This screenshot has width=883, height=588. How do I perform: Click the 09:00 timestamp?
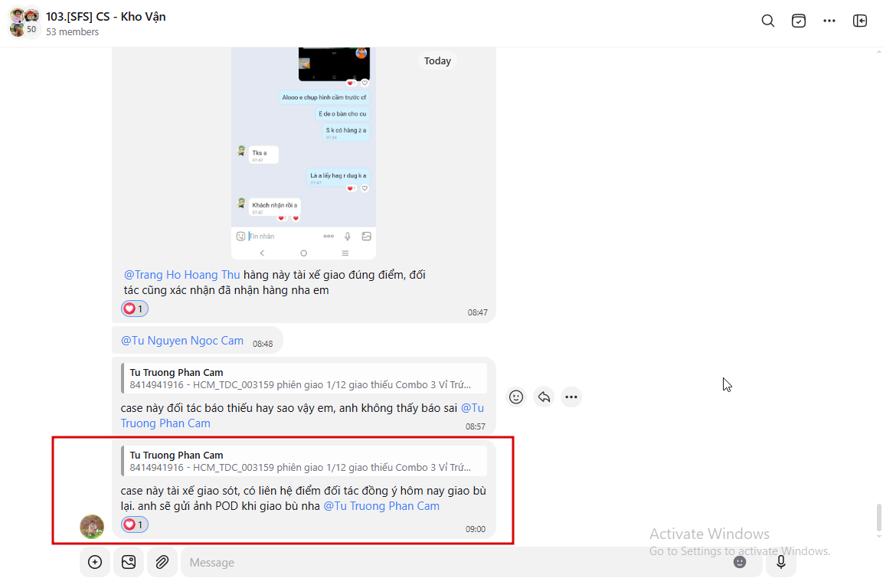coord(476,529)
